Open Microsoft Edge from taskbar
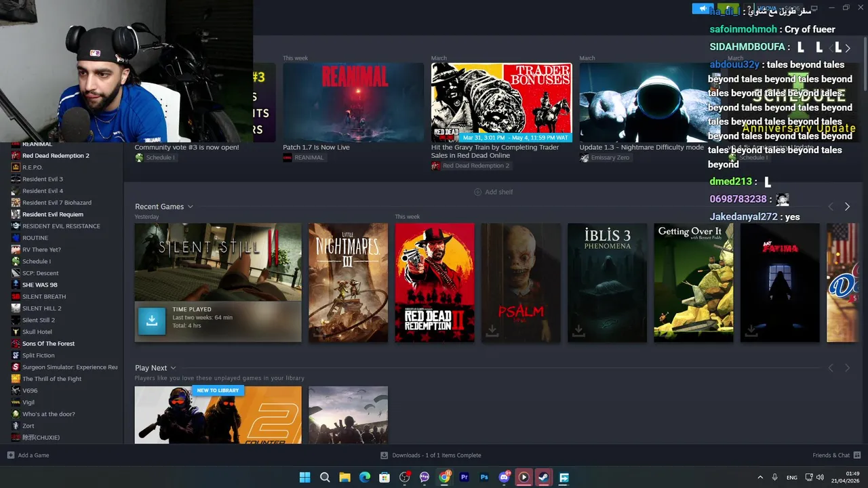868x488 pixels. coord(365,477)
